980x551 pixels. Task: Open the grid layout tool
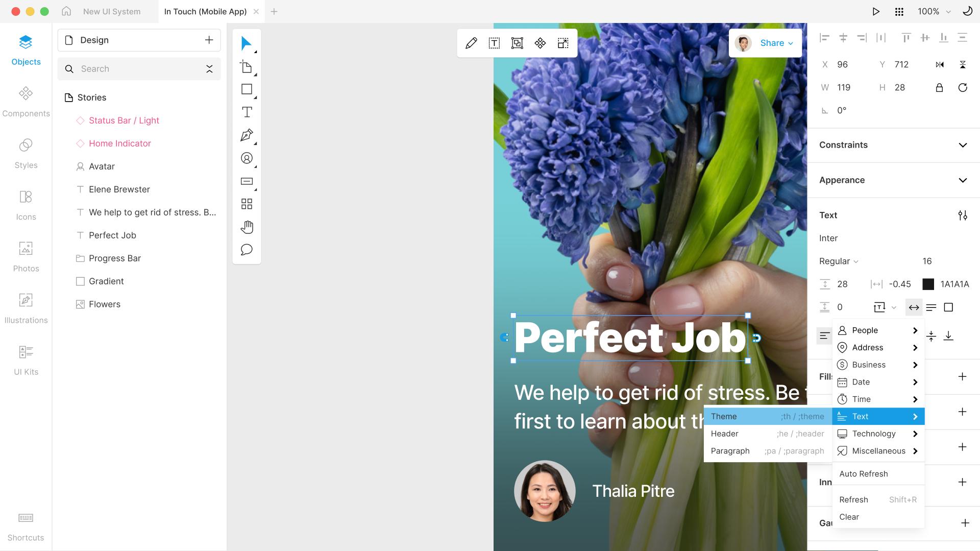(x=247, y=204)
